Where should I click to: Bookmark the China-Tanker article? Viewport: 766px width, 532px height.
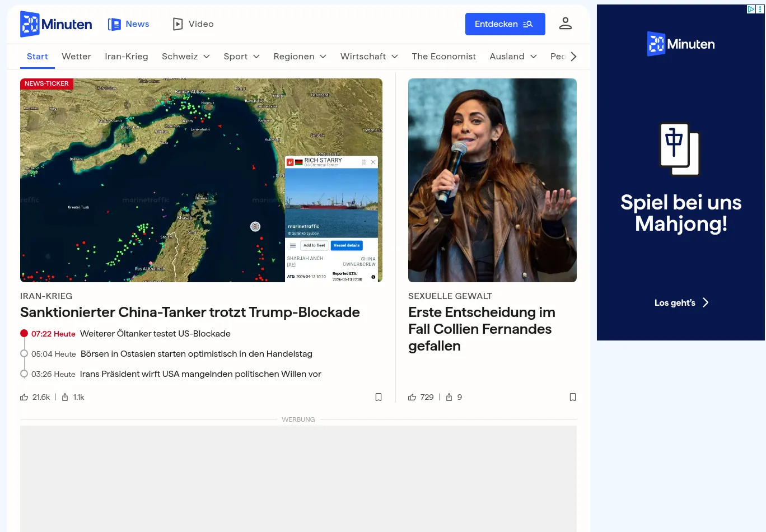click(379, 397)
